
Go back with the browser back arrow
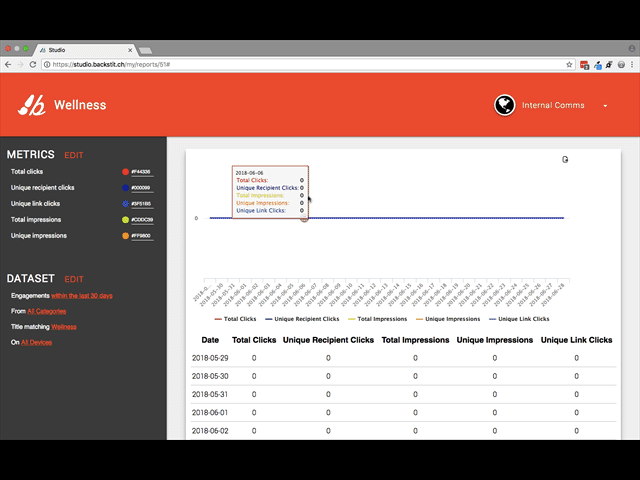click(8, 64)
